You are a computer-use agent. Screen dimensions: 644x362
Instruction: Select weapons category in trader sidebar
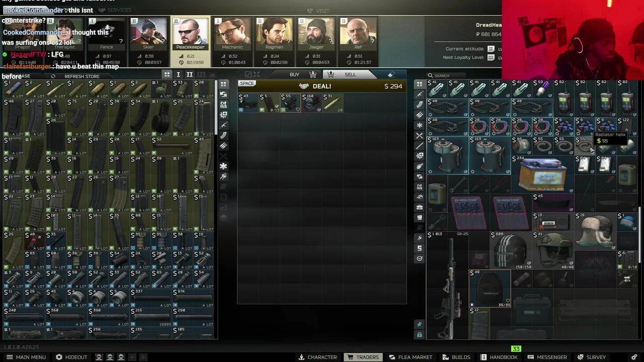coord(223,125)
